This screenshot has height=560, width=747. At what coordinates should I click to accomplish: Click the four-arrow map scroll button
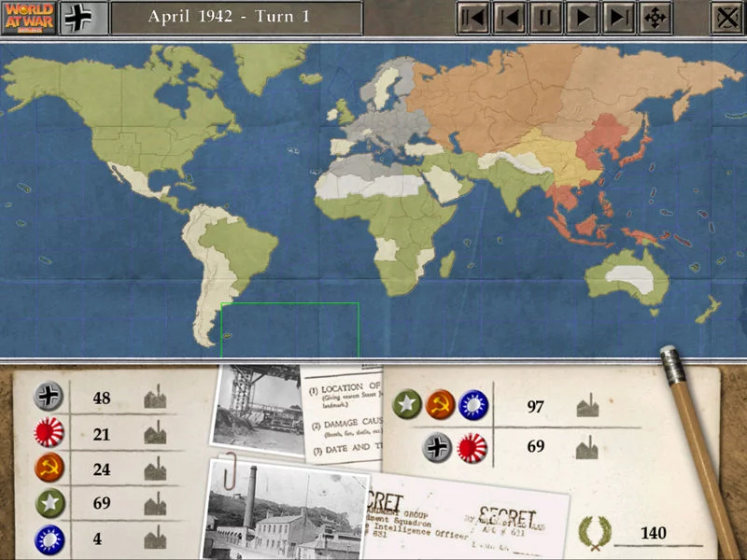coord(655,18)
